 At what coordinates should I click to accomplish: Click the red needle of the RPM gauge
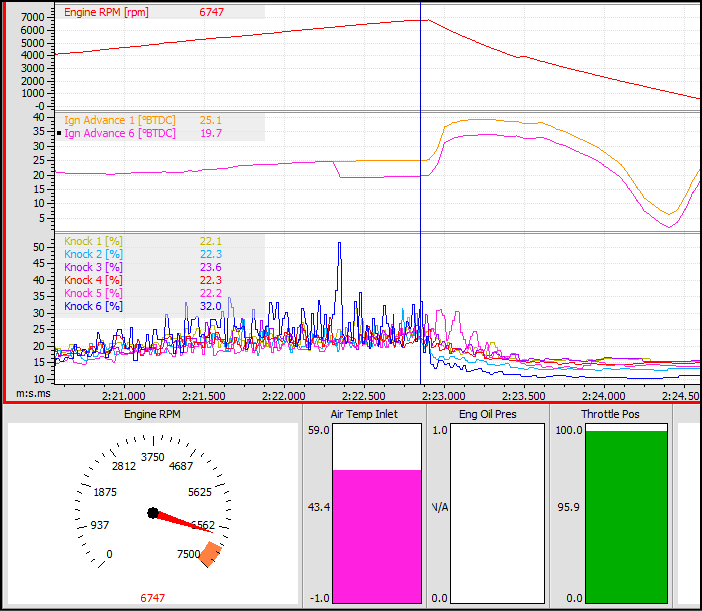point(184,522)
